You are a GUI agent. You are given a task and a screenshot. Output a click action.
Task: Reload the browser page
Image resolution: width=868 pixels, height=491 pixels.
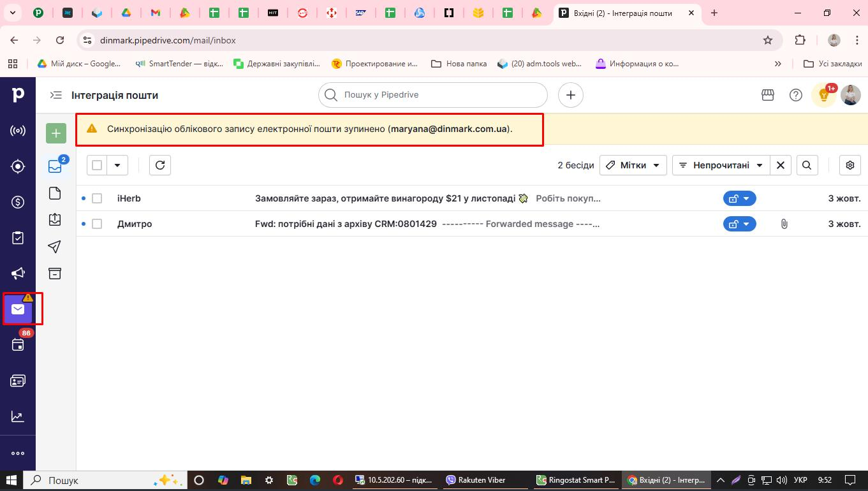[60, 40]
